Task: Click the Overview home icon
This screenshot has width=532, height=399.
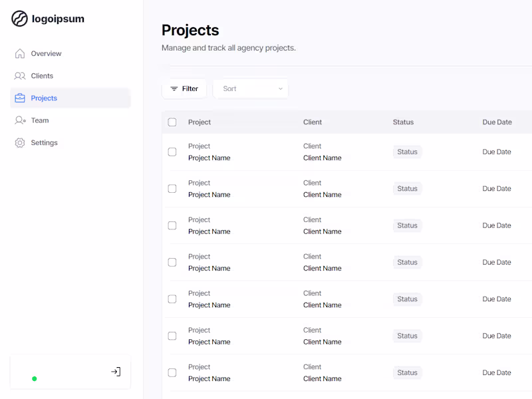Action: tap(21, 53)
